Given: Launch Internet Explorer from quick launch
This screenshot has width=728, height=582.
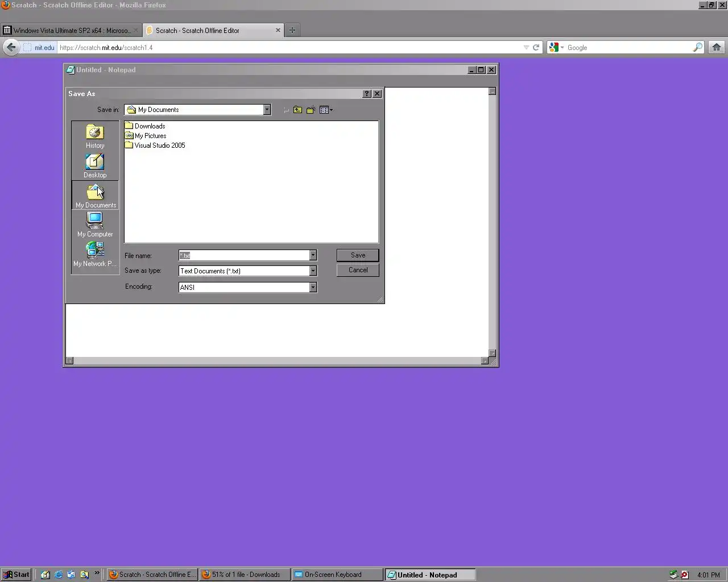Looking at the screenshot, I should pyautogui.click(x=58, y=575).
